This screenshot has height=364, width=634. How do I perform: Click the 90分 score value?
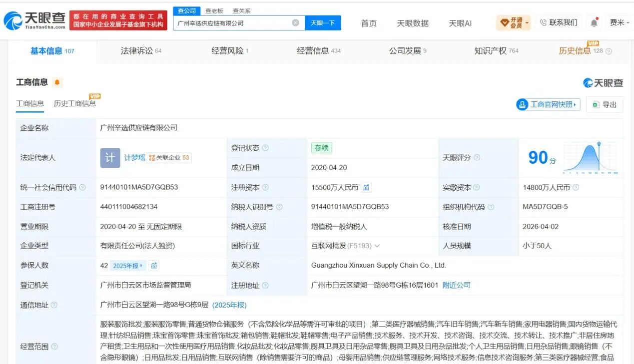click(542, 158)
